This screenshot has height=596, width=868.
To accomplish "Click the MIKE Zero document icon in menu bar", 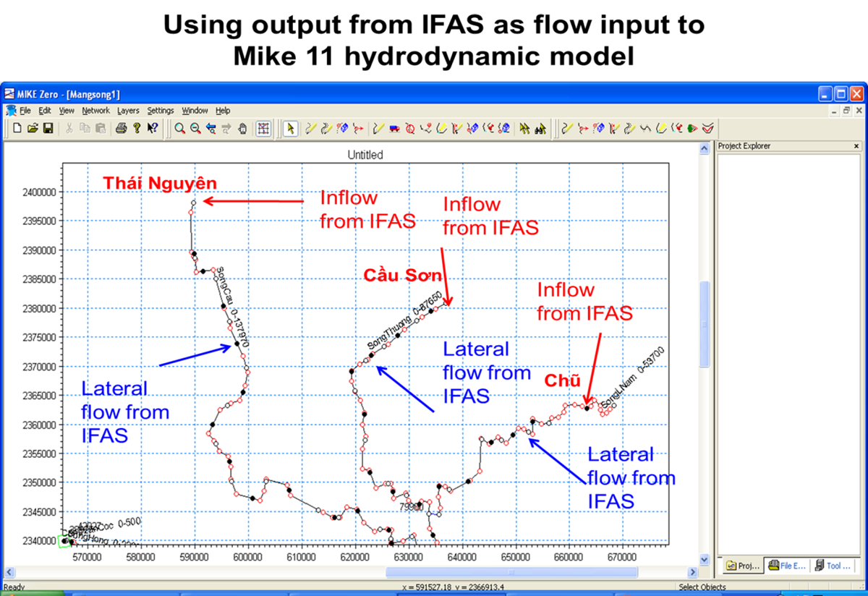I will (10, 111).
